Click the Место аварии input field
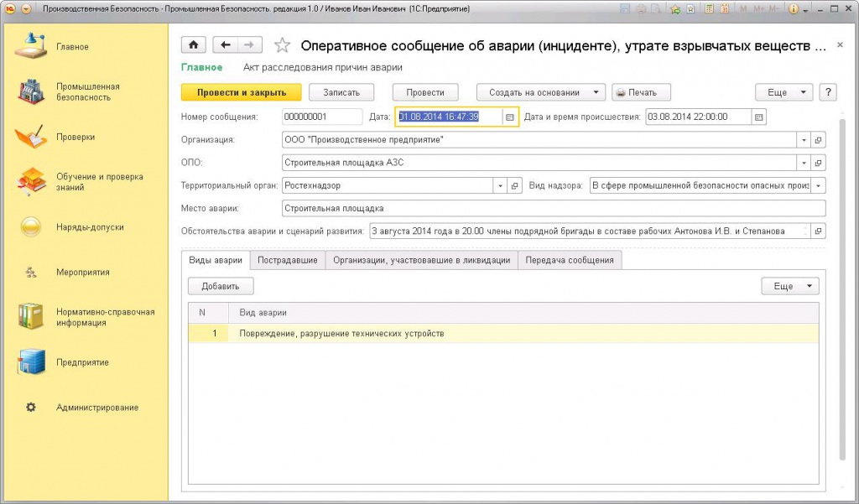859x504 pixels. (x=554, y=208)
